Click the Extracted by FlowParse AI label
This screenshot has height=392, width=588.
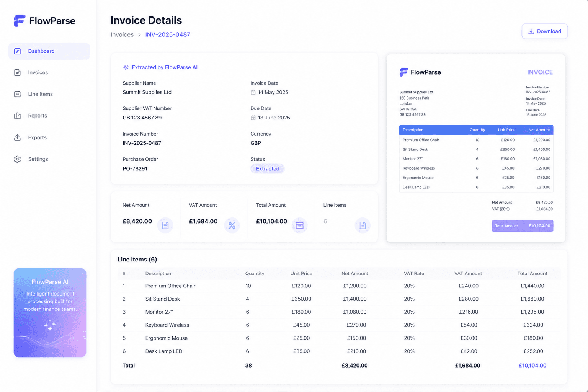pyautogui.click(x=165, y=67)
